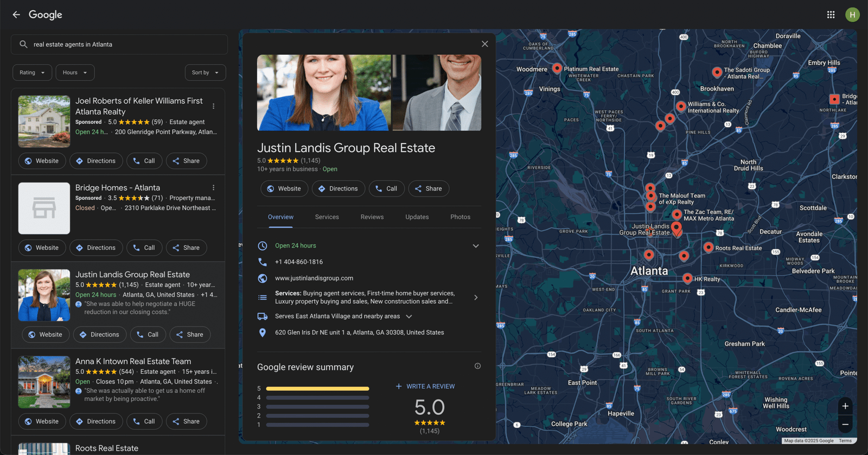The image size is (868, 455).
Task: Click the Terms link on the map
Action: pyautogui.click(x=845, y=441)
